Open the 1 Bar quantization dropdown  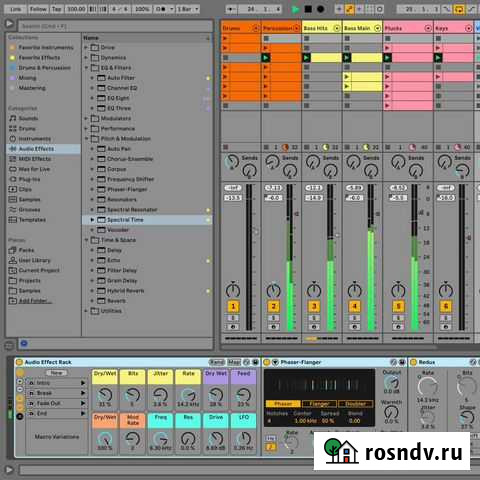click(188, 9)
